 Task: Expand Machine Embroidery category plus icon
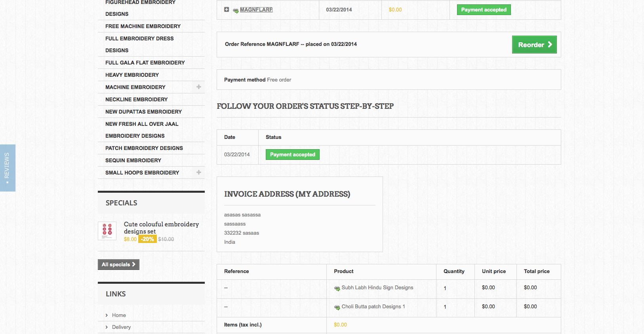tap(199, 87)
